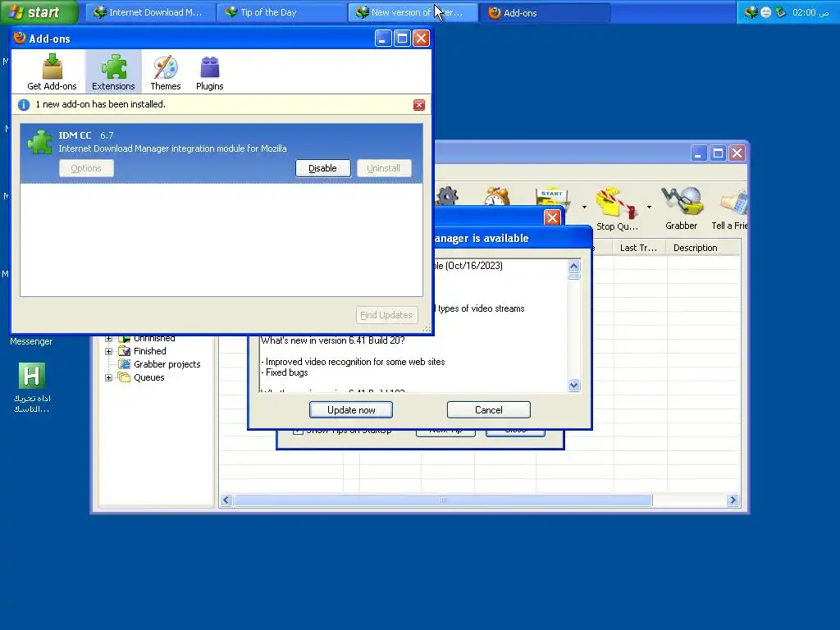Image resolution: width=840 pixels, height=630 pixels.
Task: Click the greyed Options button for IDM CC
Action: tap(86, 168)
